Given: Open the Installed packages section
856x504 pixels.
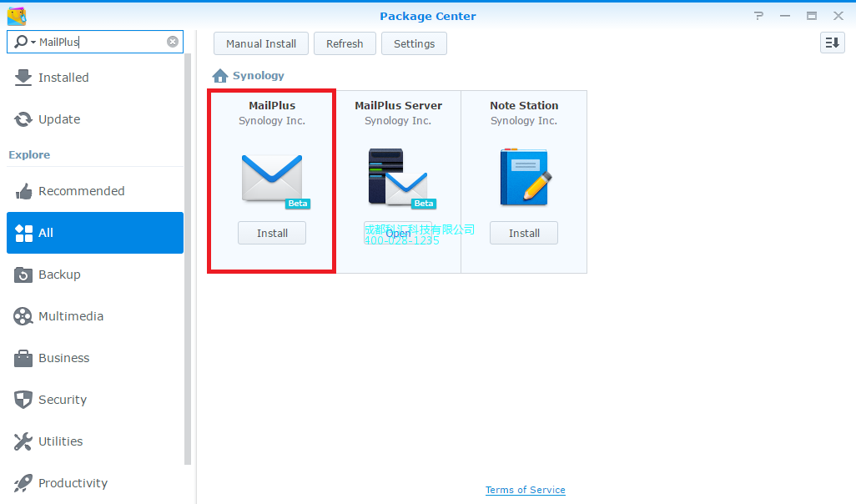Looking at the screenshot, I should pyautogui.click(x=95, y=78).
